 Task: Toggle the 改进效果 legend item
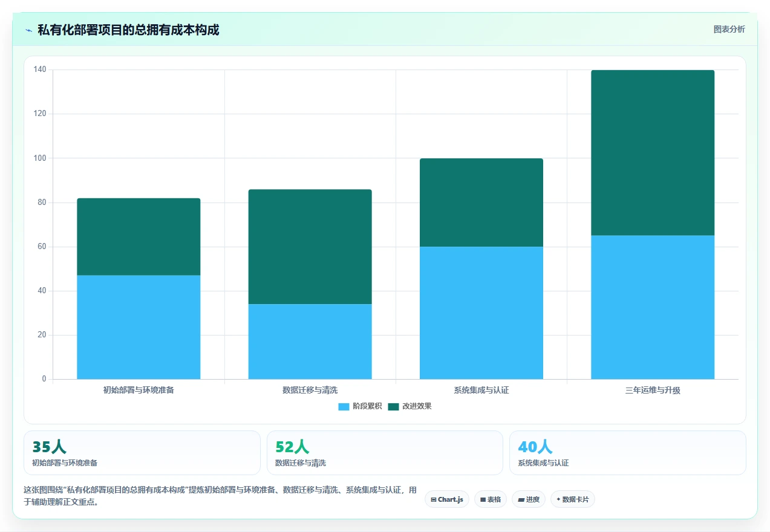click(x=409, y=406)
